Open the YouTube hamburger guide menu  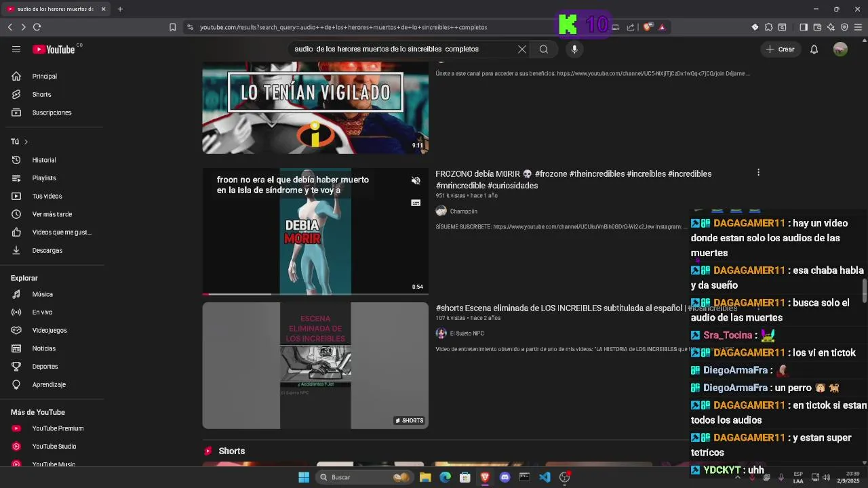point(16,49)
